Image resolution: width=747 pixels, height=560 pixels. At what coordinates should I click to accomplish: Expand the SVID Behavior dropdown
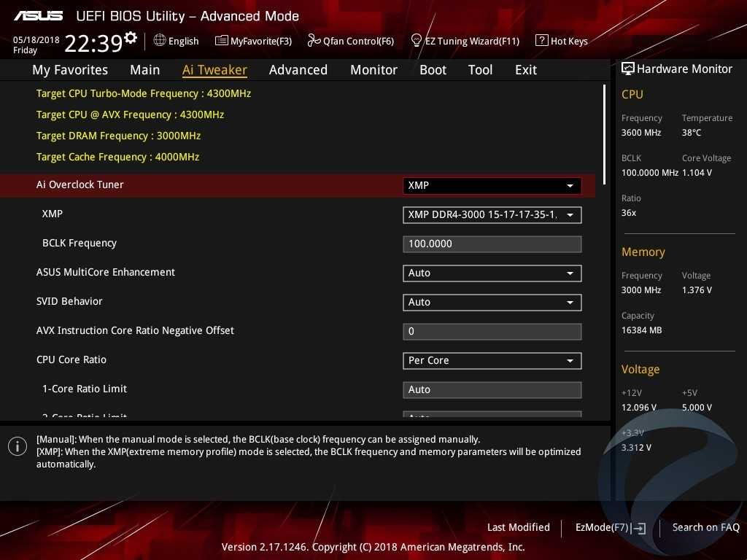click(x=492, y=302)
